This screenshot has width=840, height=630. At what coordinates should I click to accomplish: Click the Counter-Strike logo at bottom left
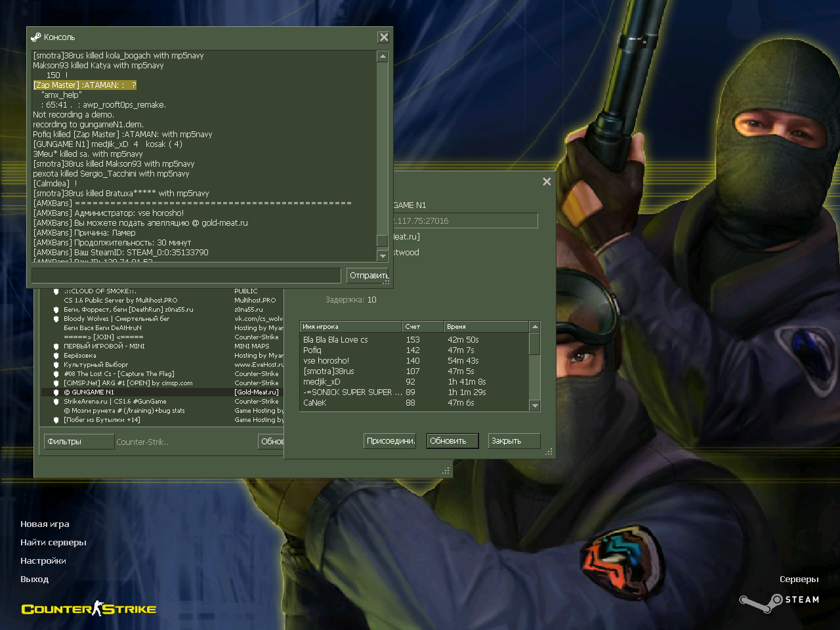89,609
